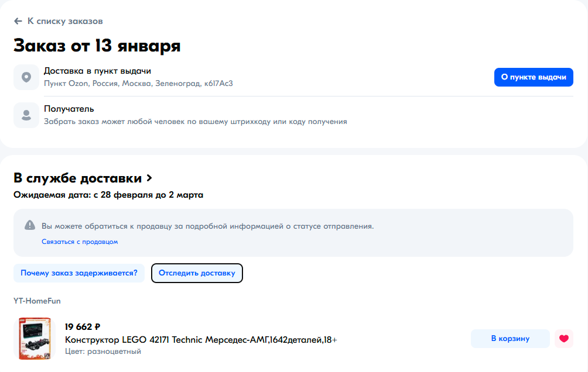Click 'Забрать заказ может любой человек' text
The image size is (588, 372).
(x=196, y=122)
